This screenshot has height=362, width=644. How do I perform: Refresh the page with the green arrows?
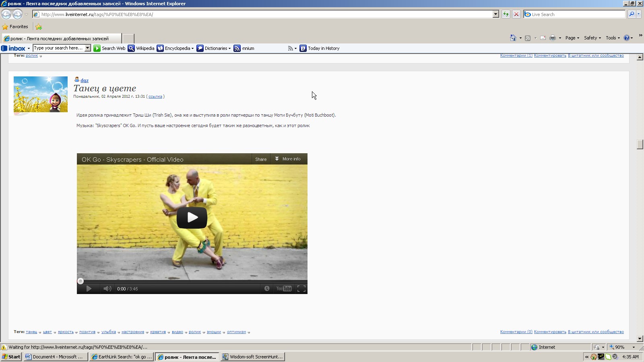tap(506, 14)
